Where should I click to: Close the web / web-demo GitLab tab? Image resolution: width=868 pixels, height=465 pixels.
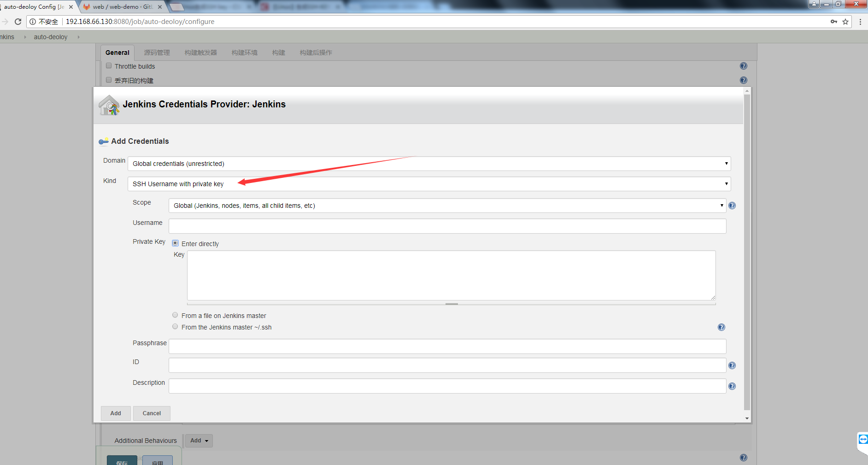click(x=160, y=7)
